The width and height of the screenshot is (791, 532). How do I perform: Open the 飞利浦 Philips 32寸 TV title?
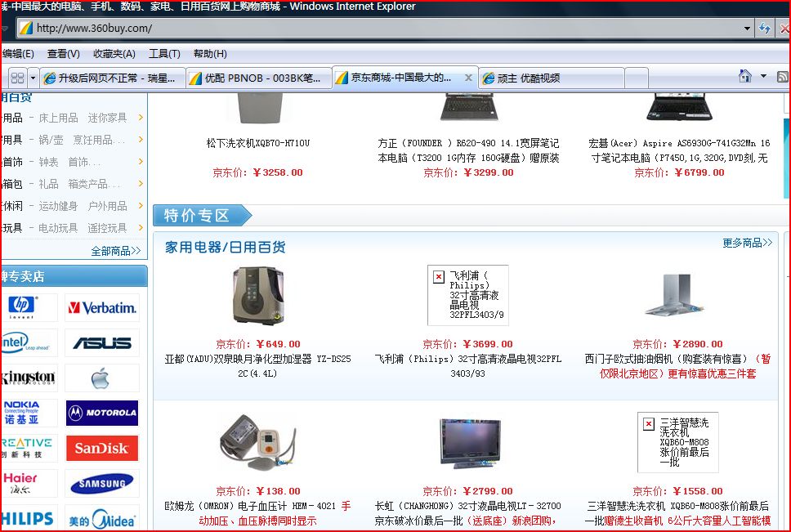467,366
